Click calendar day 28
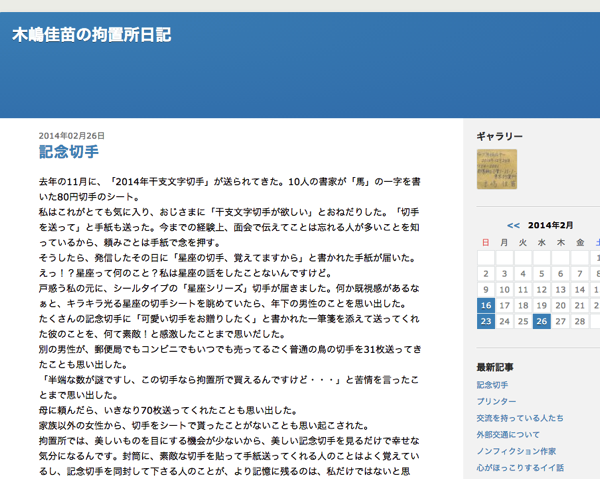Screen dimensions: 600x479 click(580, 321)
